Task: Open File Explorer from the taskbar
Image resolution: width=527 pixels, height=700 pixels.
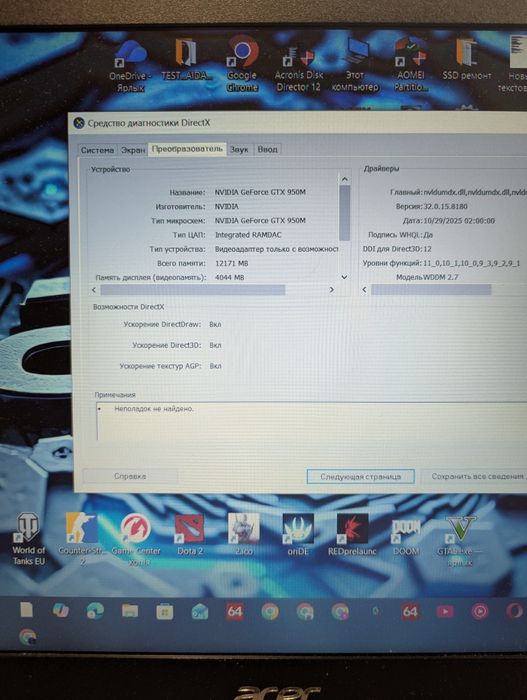Action: pos(130,611)
